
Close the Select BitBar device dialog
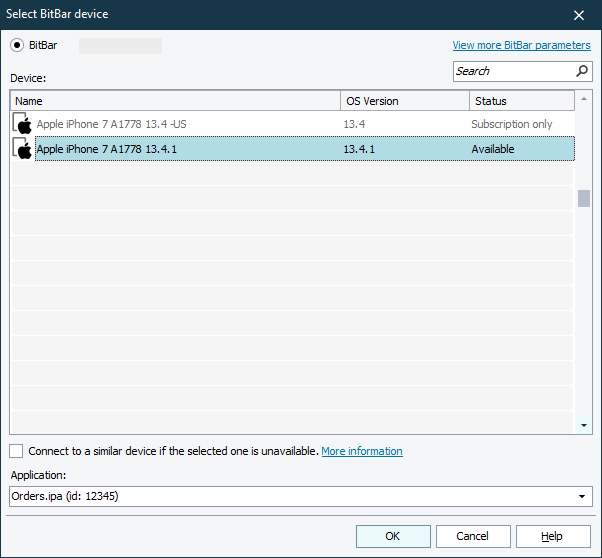578,14
